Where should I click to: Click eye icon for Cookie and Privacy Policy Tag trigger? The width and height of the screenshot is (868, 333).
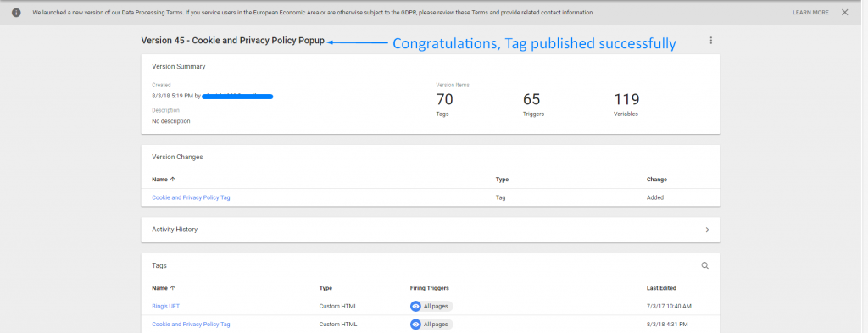(415, 325)
